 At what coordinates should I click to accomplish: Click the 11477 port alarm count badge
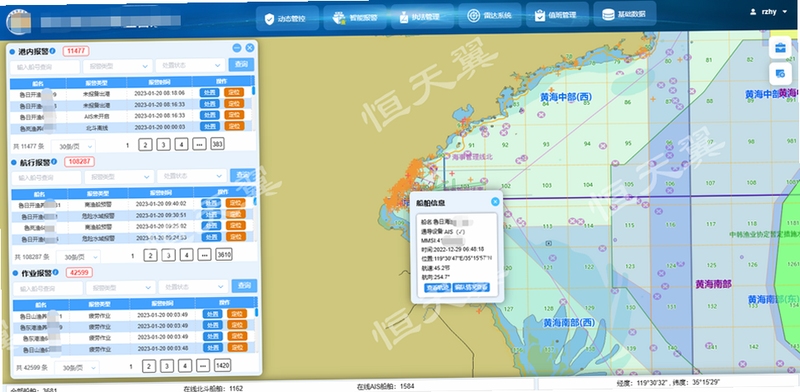[76, 51]
